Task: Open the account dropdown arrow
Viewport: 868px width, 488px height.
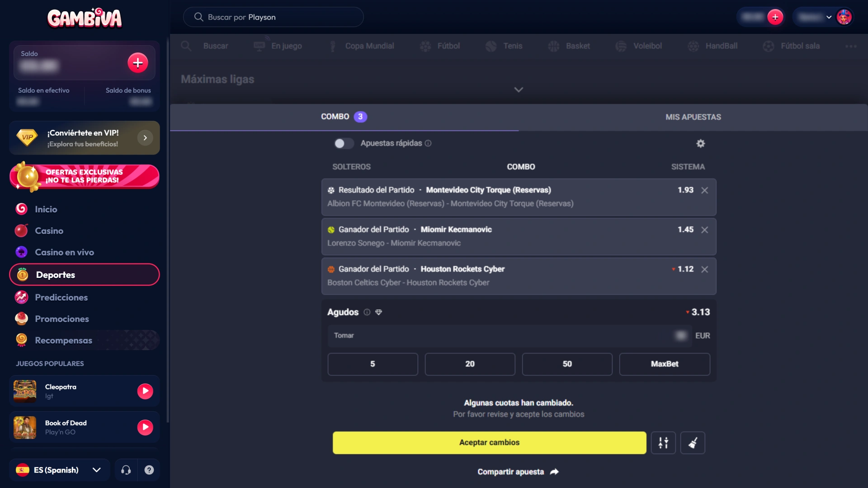Action: 829,17
